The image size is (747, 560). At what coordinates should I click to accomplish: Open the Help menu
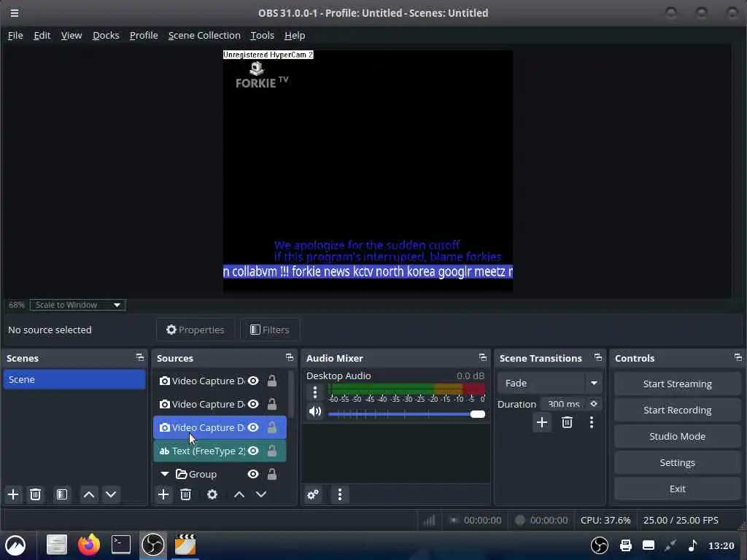pos(295,35)
